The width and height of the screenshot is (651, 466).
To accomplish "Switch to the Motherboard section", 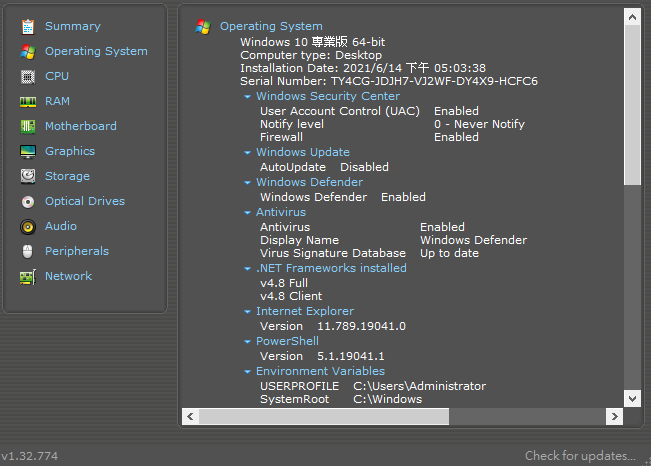I will [81, 126].
